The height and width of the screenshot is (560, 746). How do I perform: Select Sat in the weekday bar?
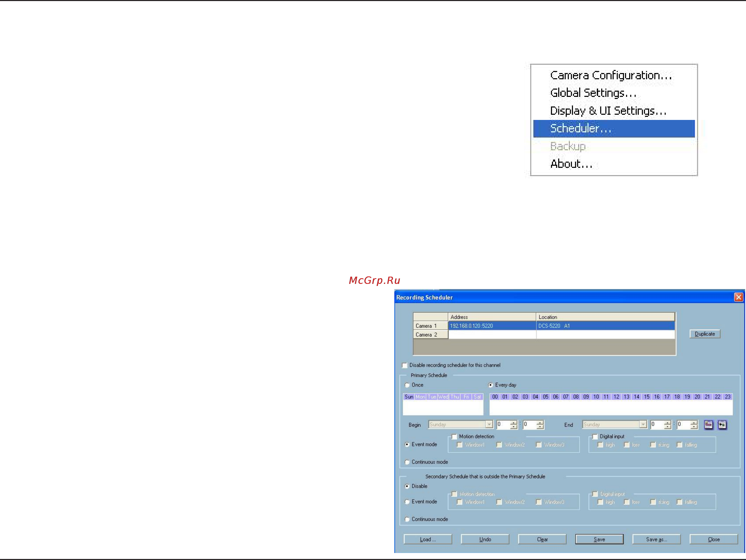tap(477, 397)
